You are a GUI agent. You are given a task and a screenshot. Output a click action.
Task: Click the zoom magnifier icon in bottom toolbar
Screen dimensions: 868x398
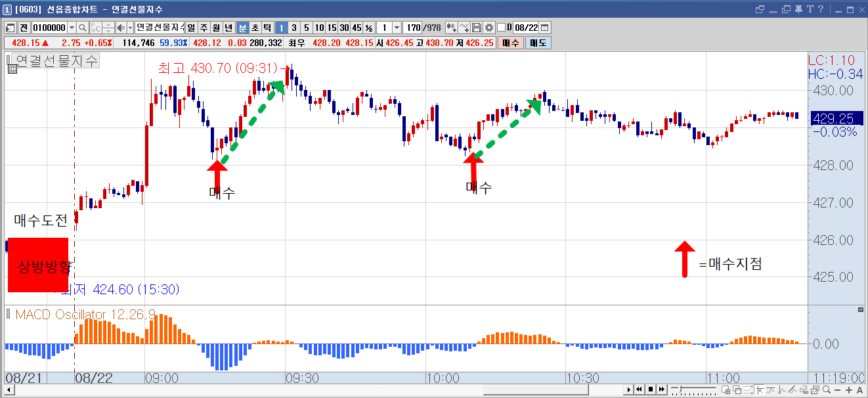pyautogui.click(x=827, y=390)
